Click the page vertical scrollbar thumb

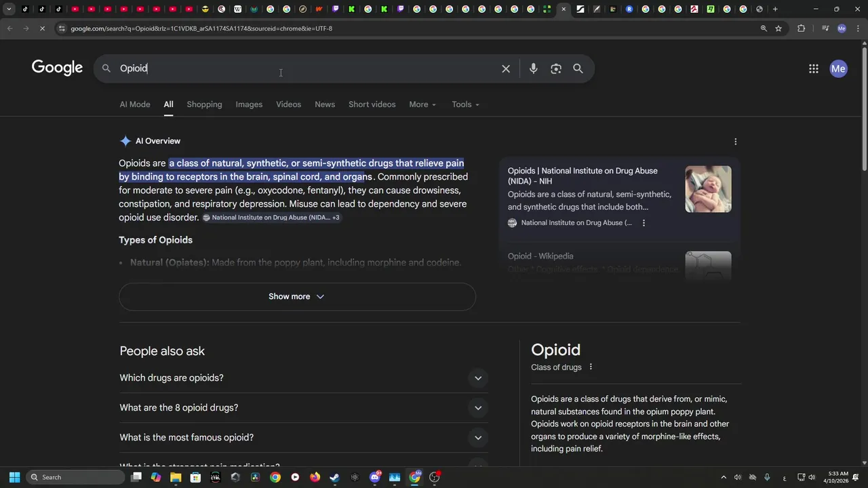(x=864, y=109)
